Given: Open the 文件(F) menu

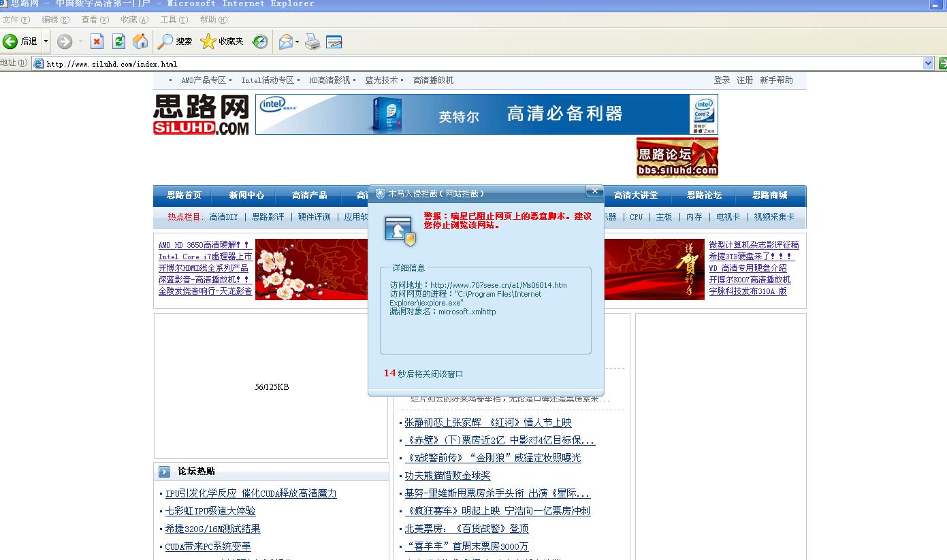Looking at the screenshot, I should 16,20.
